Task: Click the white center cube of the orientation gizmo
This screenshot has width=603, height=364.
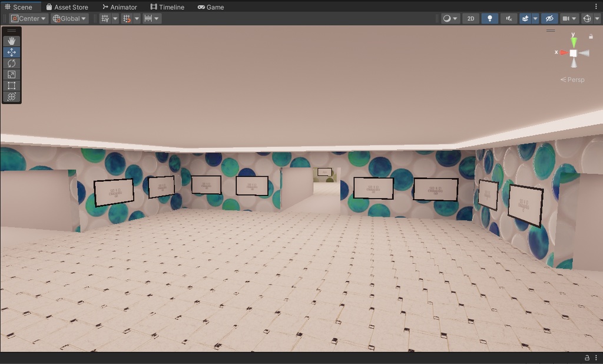Action: click(574, 53)
